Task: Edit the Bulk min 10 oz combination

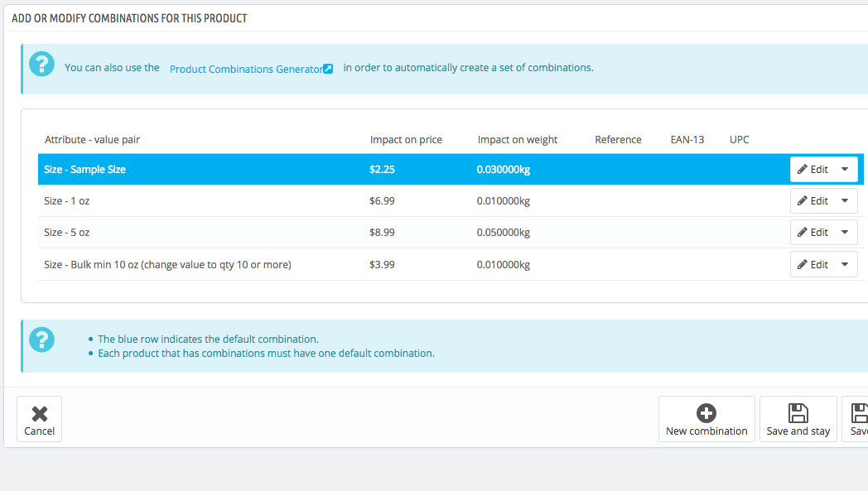Action: pos(813,265)
